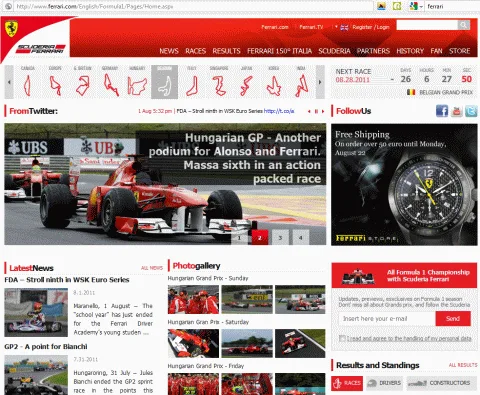The width and height of the screenshot is (480, 395).
Task: Open the ALL NEWS link
Action: point(152,268)
